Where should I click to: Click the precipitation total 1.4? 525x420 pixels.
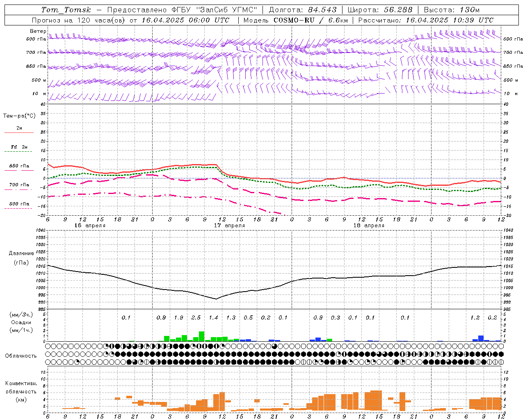213,318
